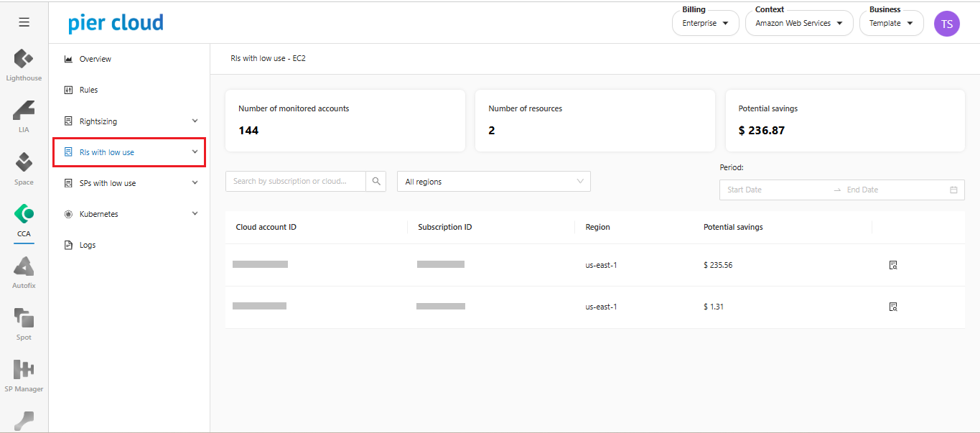Open Lighthouse from the sidebar
The width and height of the screenshot is (980, 433).
(24, 64)
